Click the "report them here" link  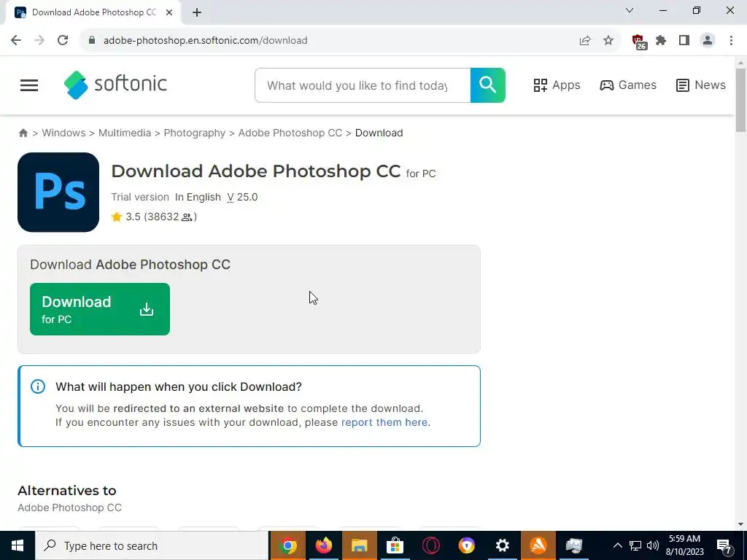(x=384, y=422)
